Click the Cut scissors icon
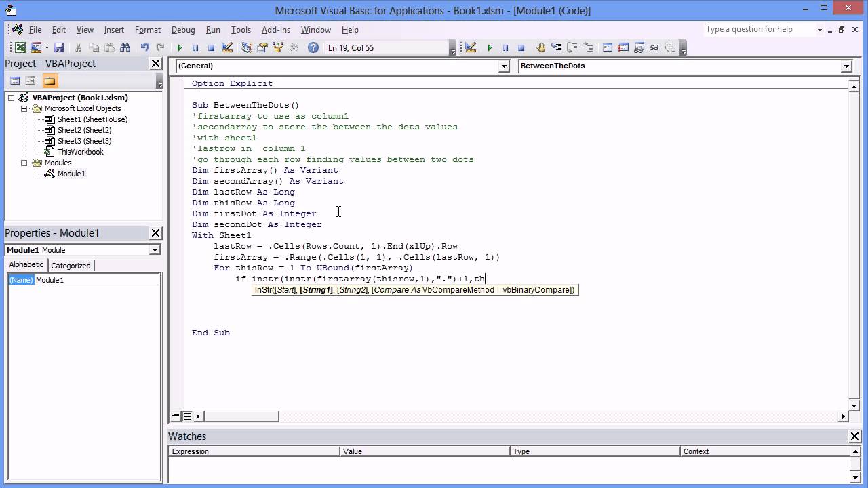Image resolution: width=868 pixels, height=488 pixels. 78,47
